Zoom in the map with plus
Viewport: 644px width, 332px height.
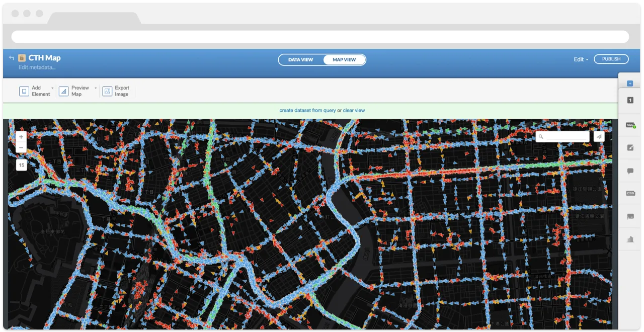[21, 137]
